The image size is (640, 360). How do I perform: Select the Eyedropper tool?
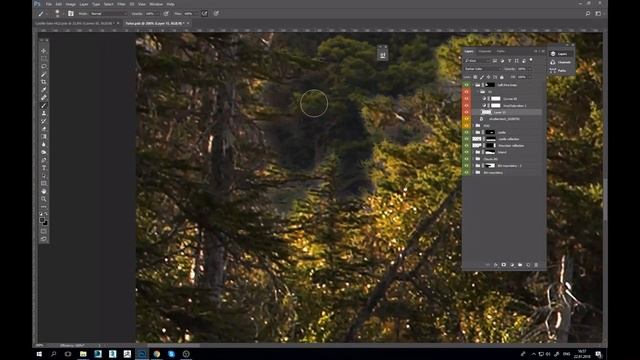[44, 90]
